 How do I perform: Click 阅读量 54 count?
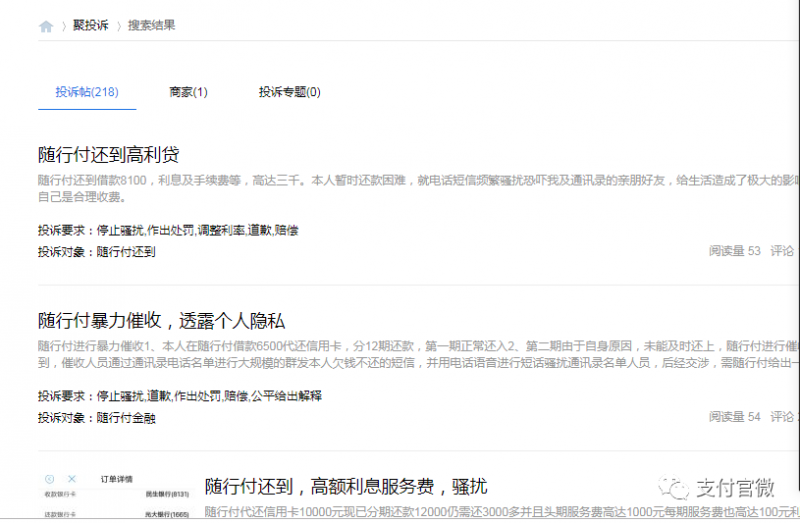pyautogui.click(x=734, y=416)
